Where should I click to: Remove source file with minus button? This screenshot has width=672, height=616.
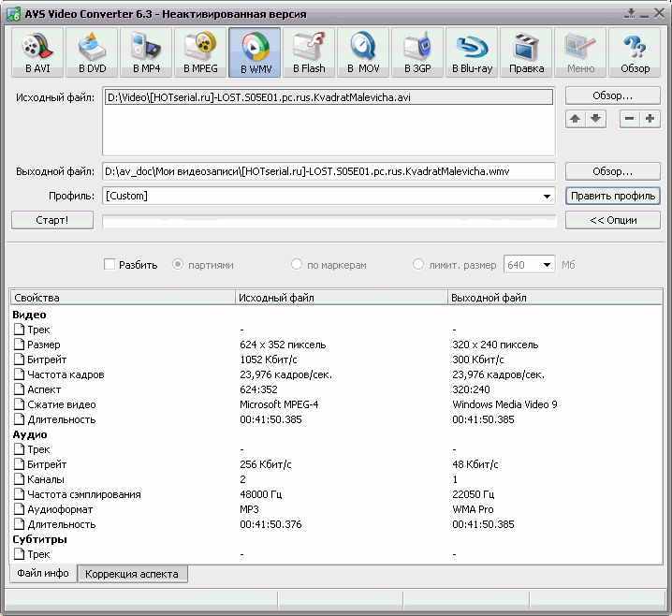tap(630, 119)
